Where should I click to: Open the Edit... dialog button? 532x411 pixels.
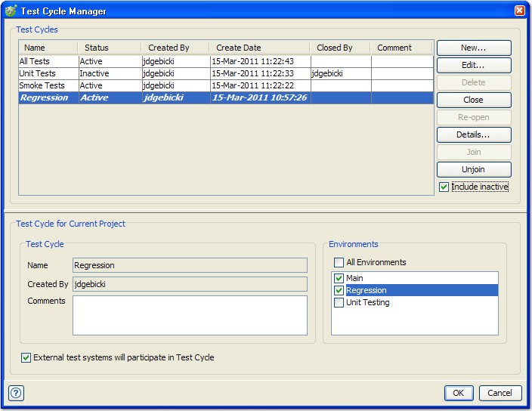coord(473,65)
